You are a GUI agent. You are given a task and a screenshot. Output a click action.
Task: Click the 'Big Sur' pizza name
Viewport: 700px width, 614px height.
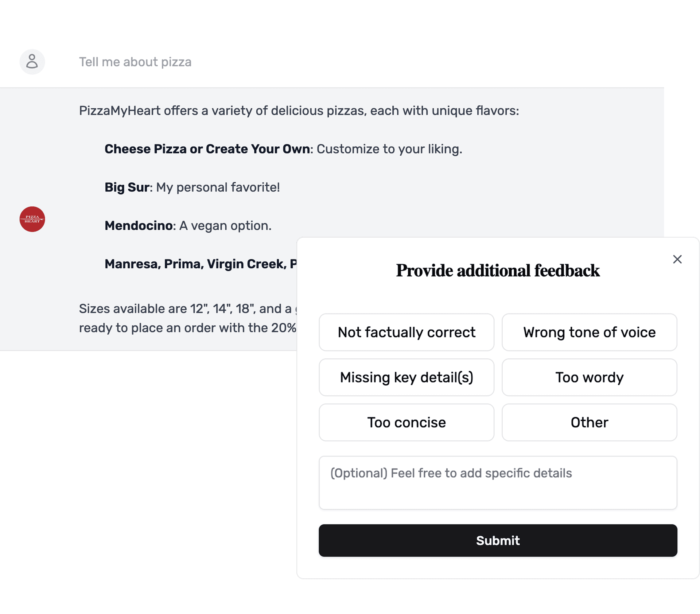(x=127, y=187)
